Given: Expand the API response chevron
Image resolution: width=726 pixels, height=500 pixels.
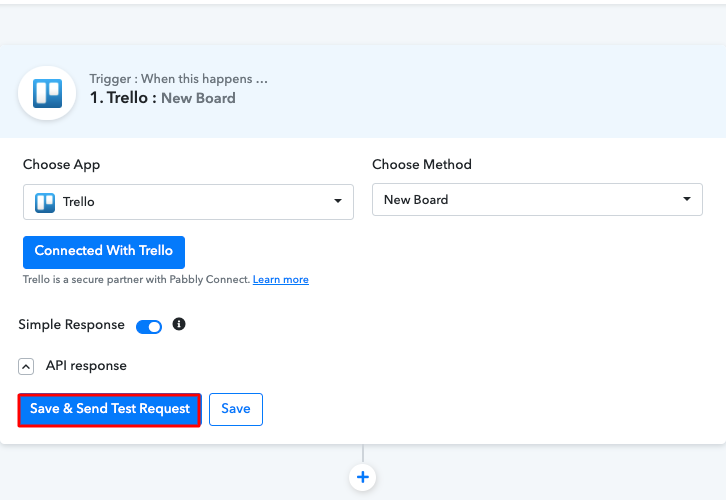Looking at the screenshot, I should coord(26,367).
